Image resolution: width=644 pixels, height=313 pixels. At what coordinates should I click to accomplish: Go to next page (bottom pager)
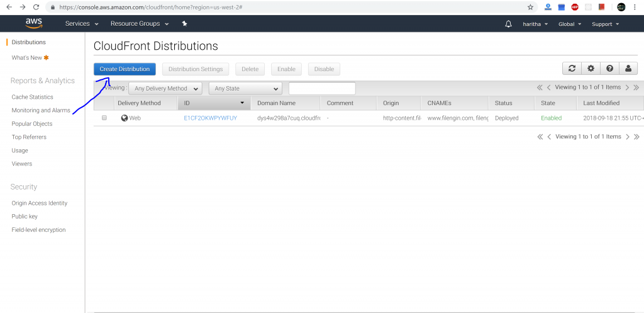(628, 137)
